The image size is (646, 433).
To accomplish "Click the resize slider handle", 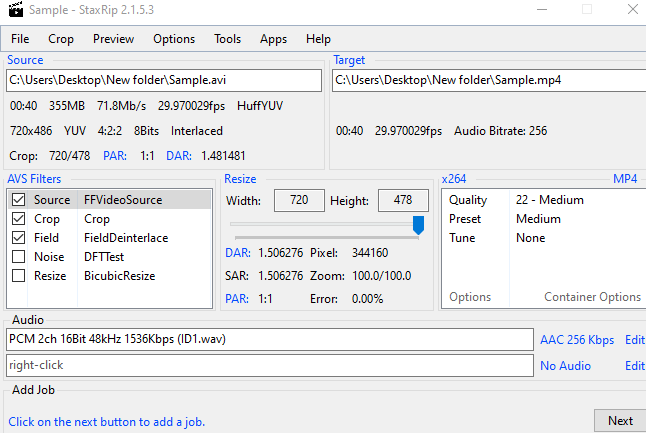I will [x=418, y=227].
